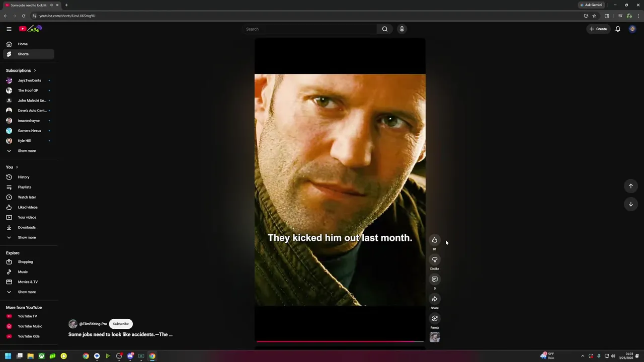Open the Kyle Hill subscription
The image size is (644, 362).
29,141
